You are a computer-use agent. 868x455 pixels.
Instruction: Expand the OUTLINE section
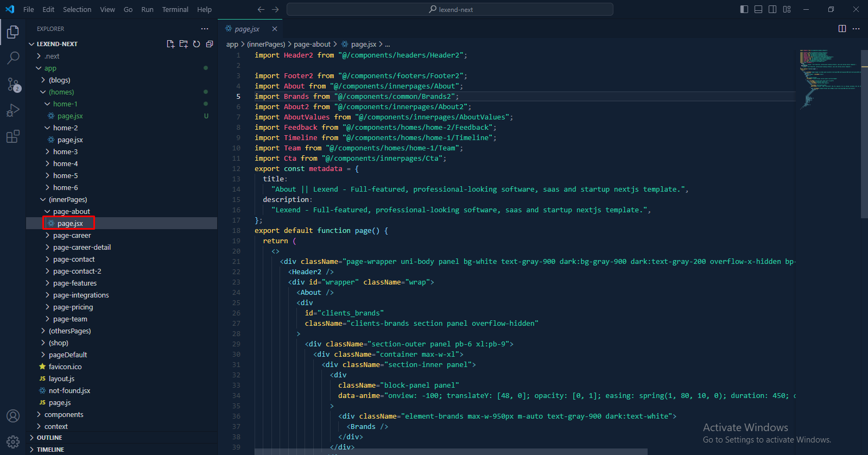49,438
